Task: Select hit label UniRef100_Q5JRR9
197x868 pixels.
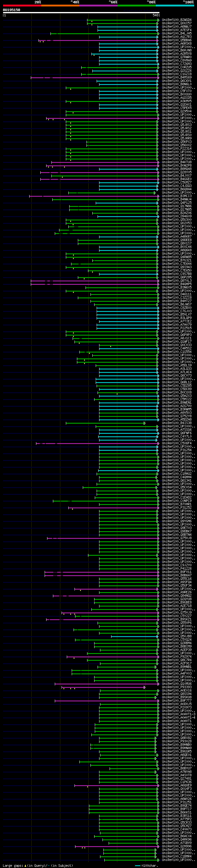Action: 177,139
